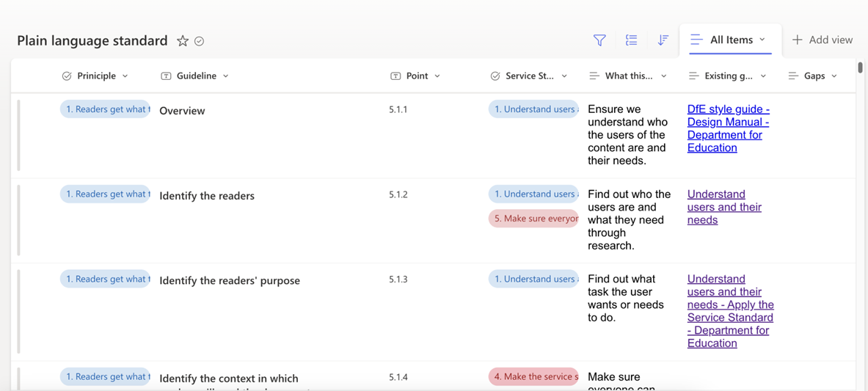Click the choice icon beside Service St... column
This screenshot has height=391, width=868.
click(495, 76)
